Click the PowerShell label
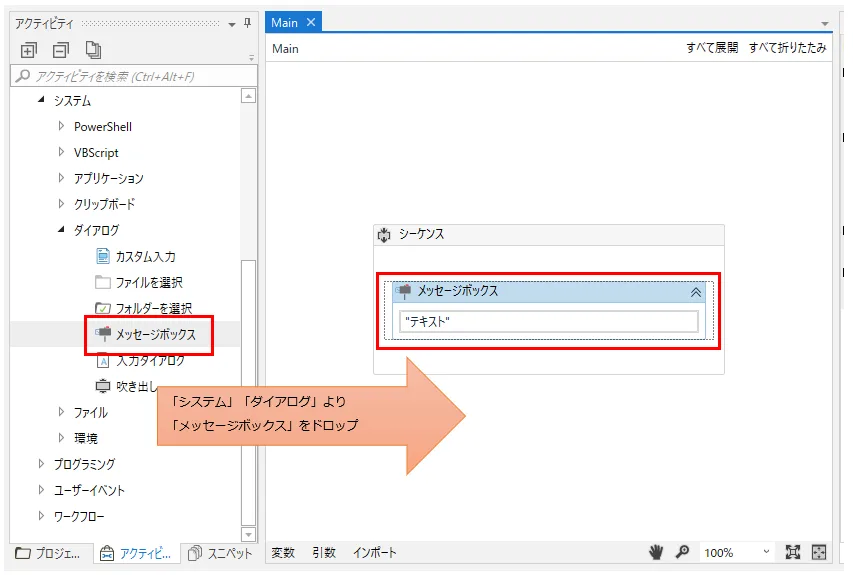 point(103,127)
